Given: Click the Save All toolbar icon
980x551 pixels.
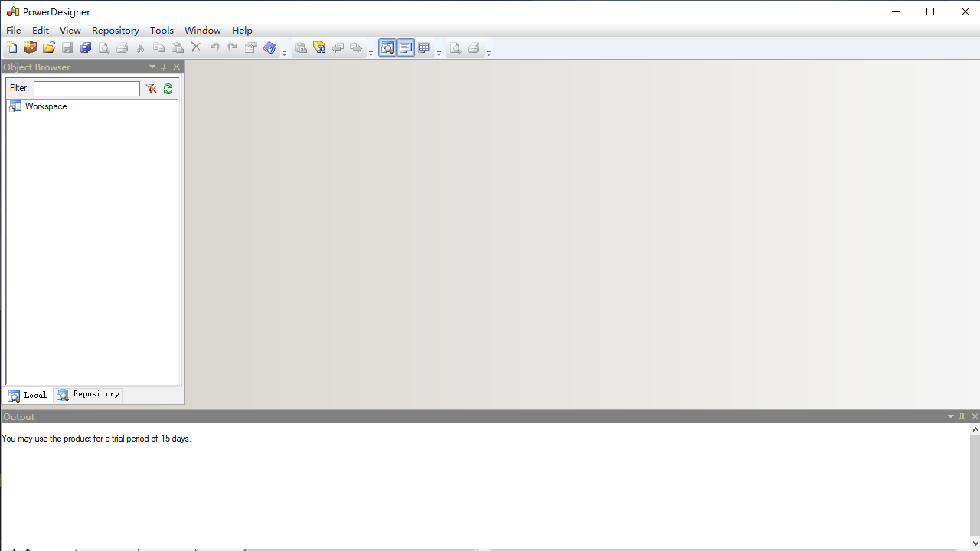Looking at the screenshot, I should coord(86,48).
